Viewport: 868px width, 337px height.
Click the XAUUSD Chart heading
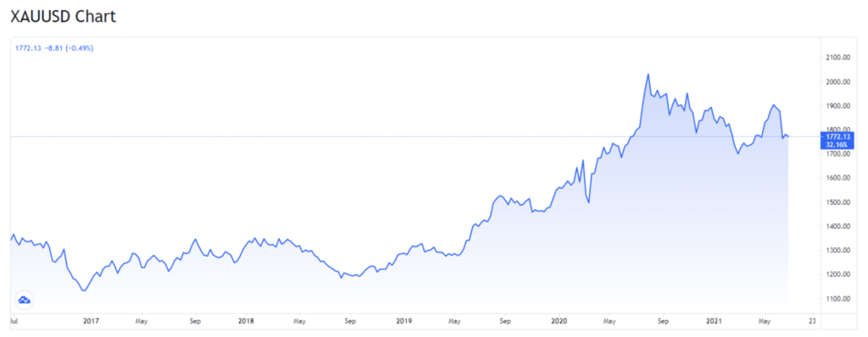(63, 16)
